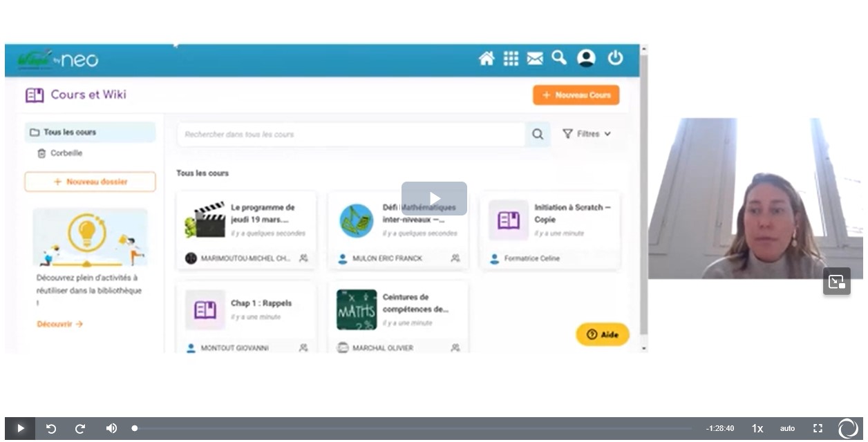Click the course search input field
The height and width of the screenshot is (442, 868).
pyautogui.click(x=351, y=134)
